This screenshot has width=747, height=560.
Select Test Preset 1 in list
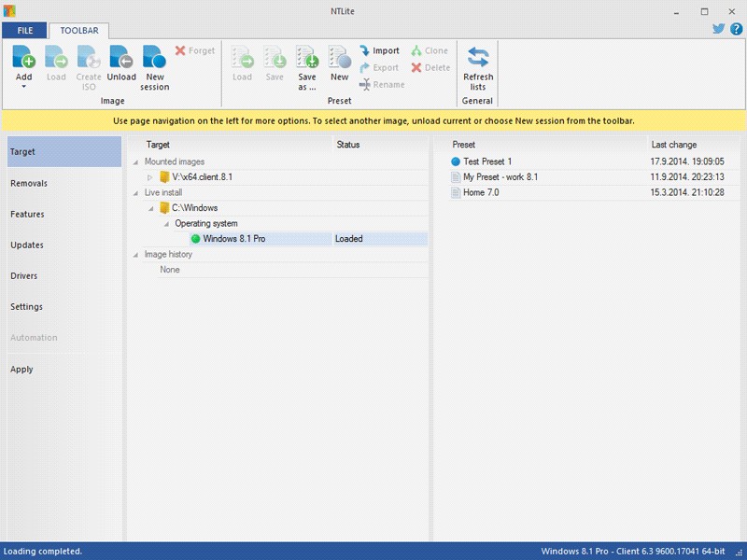tap(487, 161)
